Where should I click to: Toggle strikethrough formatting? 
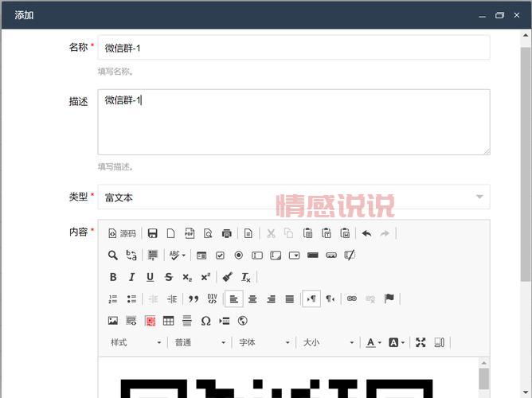pyautogui.click(x=169, y=277)
